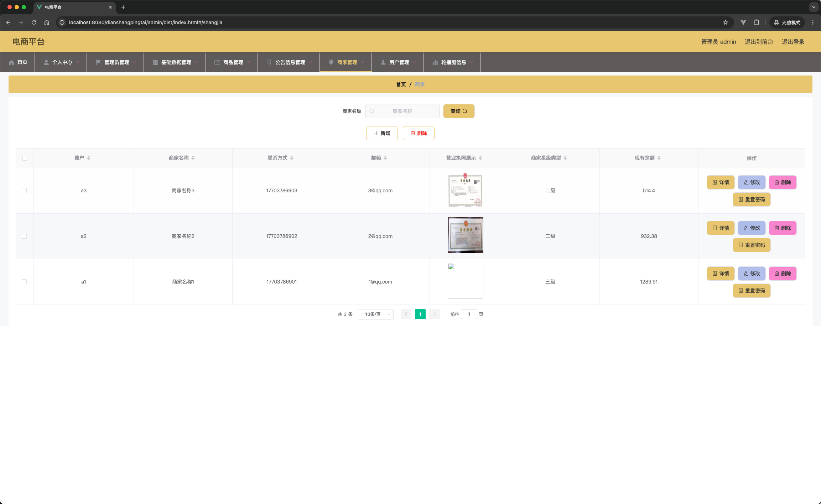This screenshot has height=504, width=821.
Task: Click 修改 for merchant a1
Action: click(x=752, y=274)
